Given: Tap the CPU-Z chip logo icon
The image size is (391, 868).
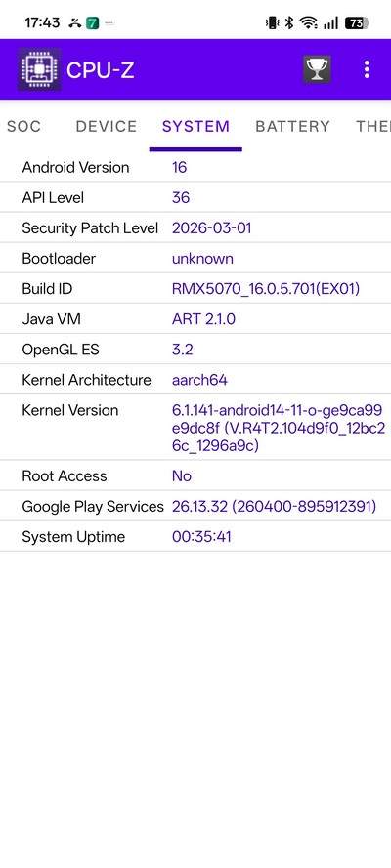Looking at the screenshot, I should pos(39,69).
